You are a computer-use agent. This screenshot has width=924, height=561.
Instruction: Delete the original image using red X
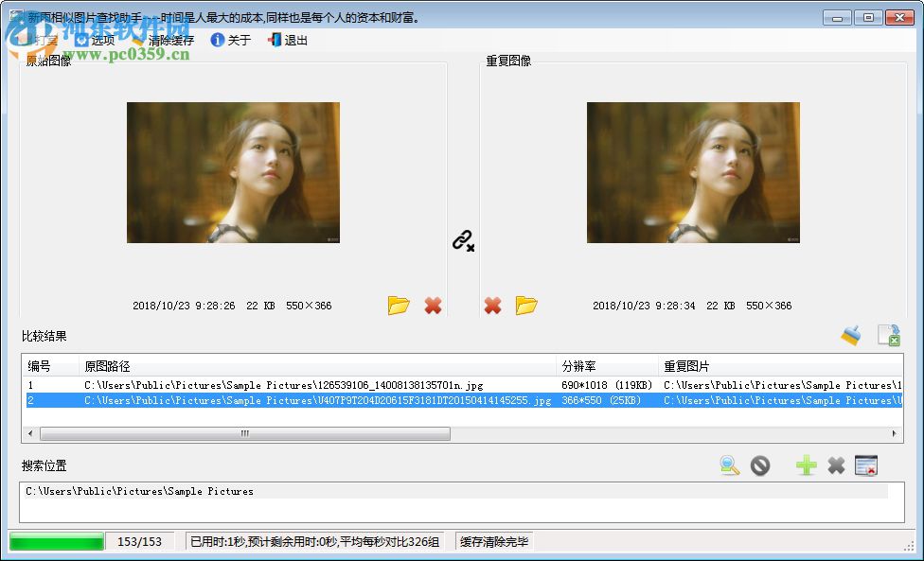(433, 305)
